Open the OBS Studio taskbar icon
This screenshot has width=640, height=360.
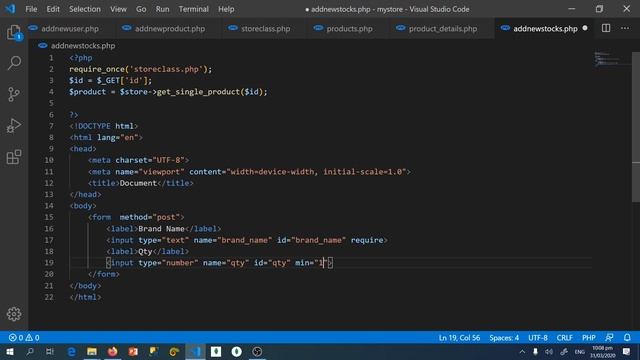coord(257,351)
